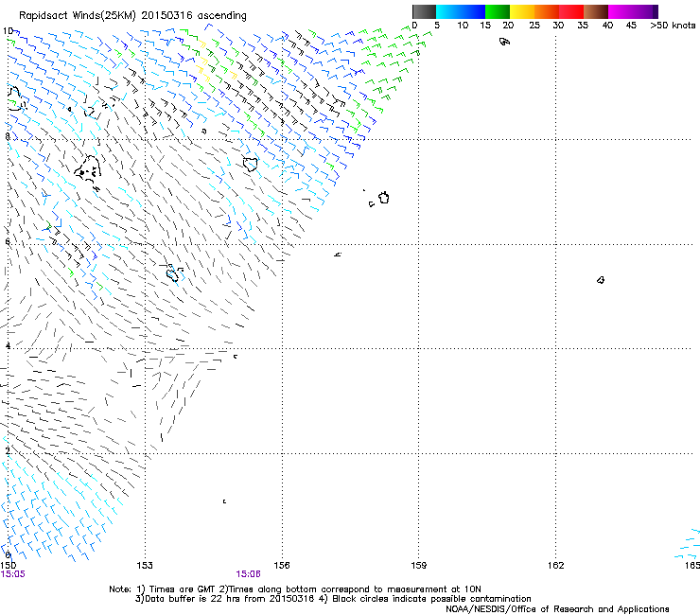This screenshot has height=615, width=700.
Task: Click the note 'Times are GMT' line
Action: click(294, 589)
